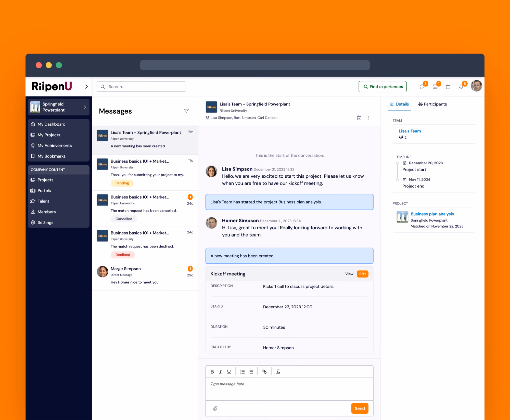Click the browser address bar
Image resolution: width=510 pixels, height=420 pixels.
pos(255,65)
